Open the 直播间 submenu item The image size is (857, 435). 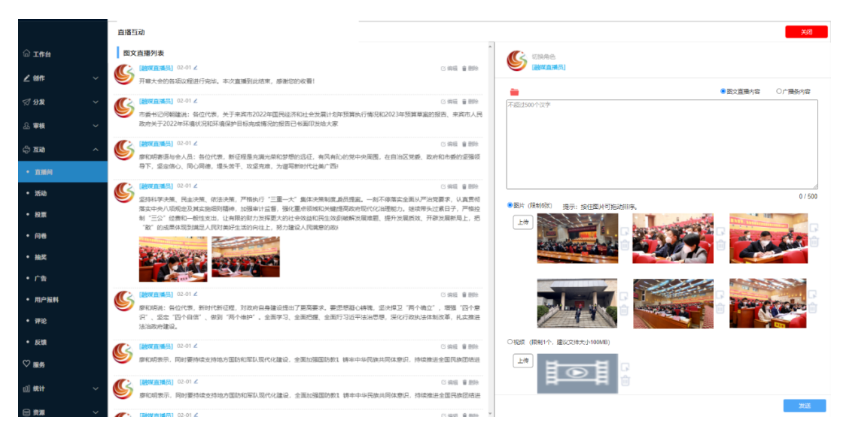pyautogui.click(x=63, y=172)
